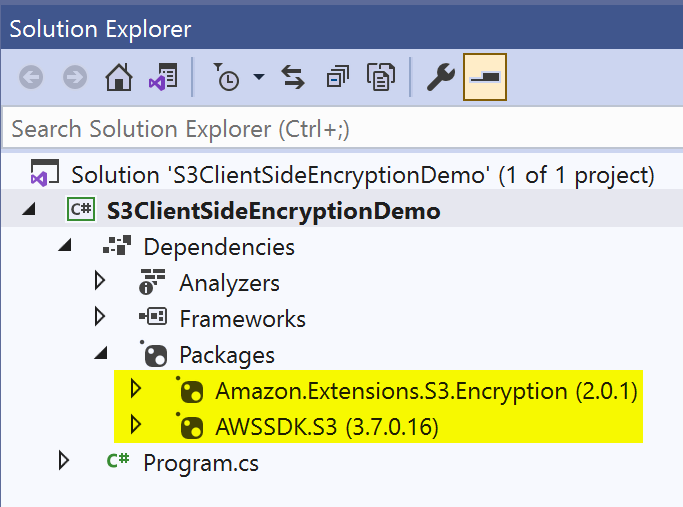The image size is (683, 507).
Task: Expand the Analyzers node arrow
Action: pos(100,282)
